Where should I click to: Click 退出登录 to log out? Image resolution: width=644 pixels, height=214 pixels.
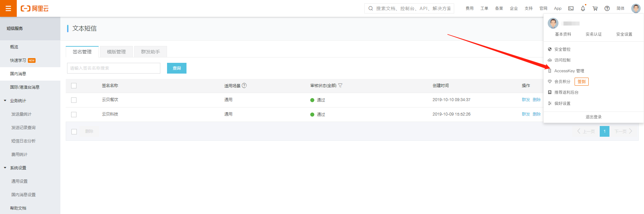pyautogui.click(x=593, y=117)
